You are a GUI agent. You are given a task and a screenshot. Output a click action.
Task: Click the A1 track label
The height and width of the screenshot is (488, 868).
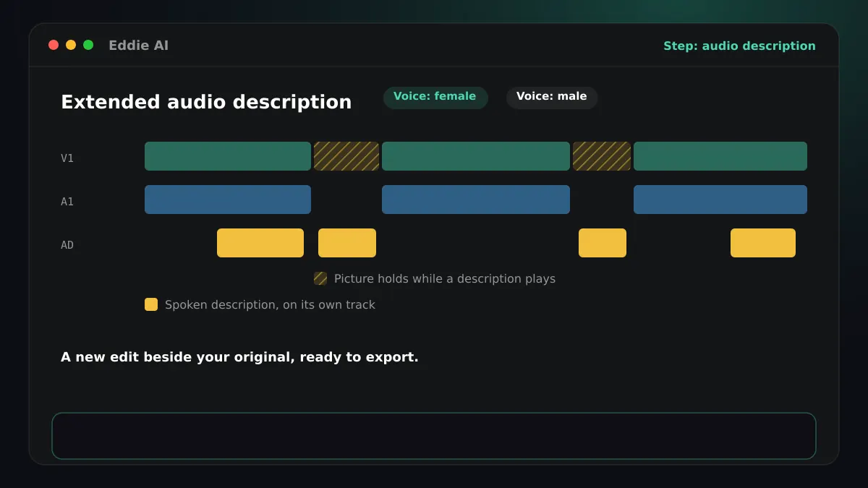[67, 202]
